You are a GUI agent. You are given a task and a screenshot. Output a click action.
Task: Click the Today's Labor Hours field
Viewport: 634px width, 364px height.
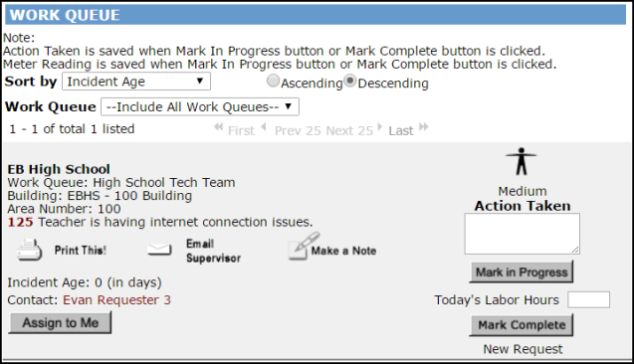588,299
